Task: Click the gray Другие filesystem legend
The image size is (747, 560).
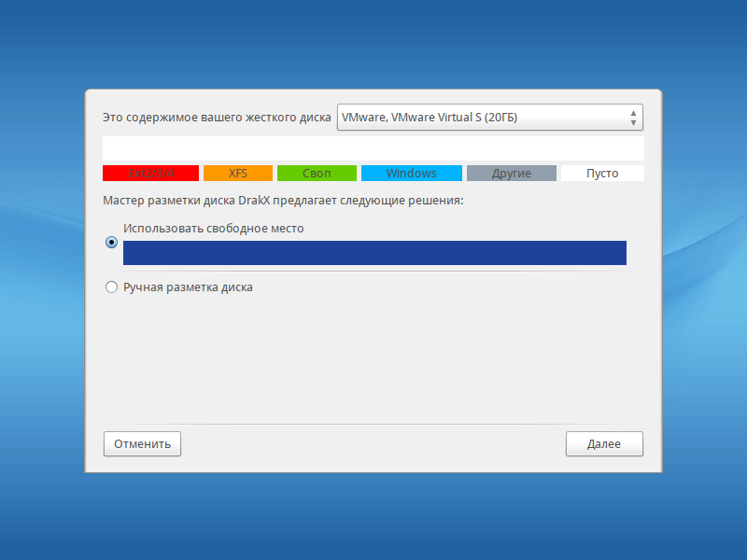Action: coord(511,173)
